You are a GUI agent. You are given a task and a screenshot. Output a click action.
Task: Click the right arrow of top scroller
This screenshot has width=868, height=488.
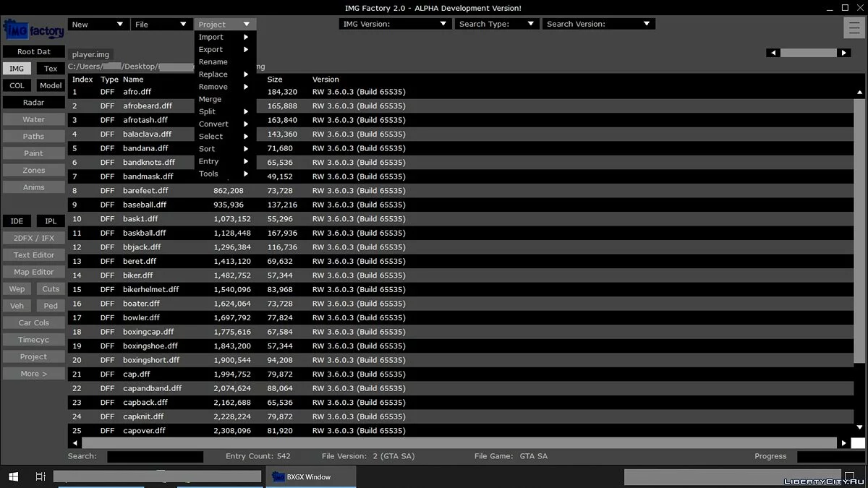coord(843,53)
